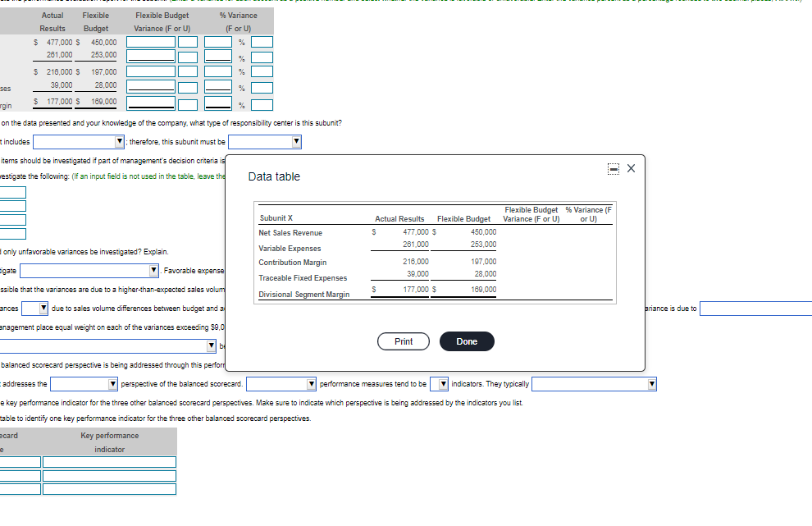
Task: Click the minimize icon on the Data table dialog
Action: coord(612,167)
